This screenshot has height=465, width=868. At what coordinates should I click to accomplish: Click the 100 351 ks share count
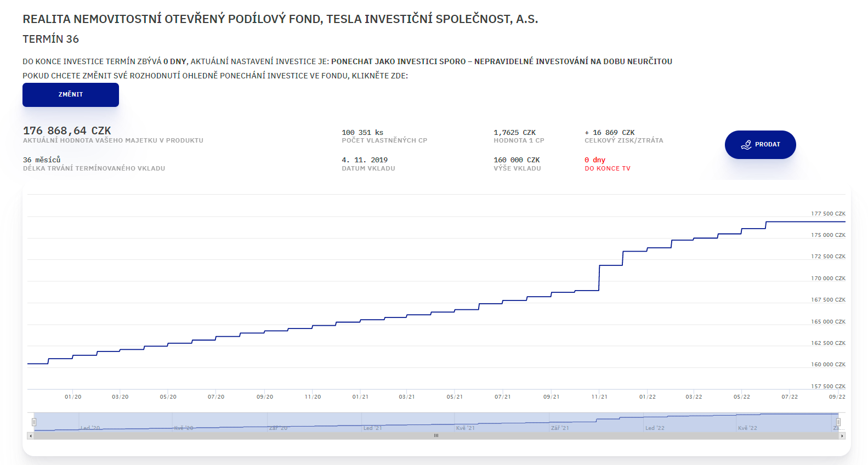coord(362,132)
